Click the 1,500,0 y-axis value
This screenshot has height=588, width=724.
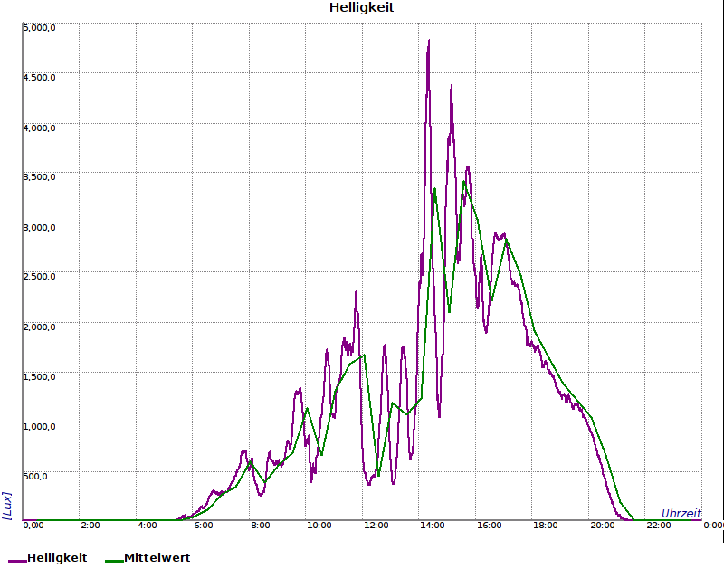pyautogui.click(x=39, y=377)
